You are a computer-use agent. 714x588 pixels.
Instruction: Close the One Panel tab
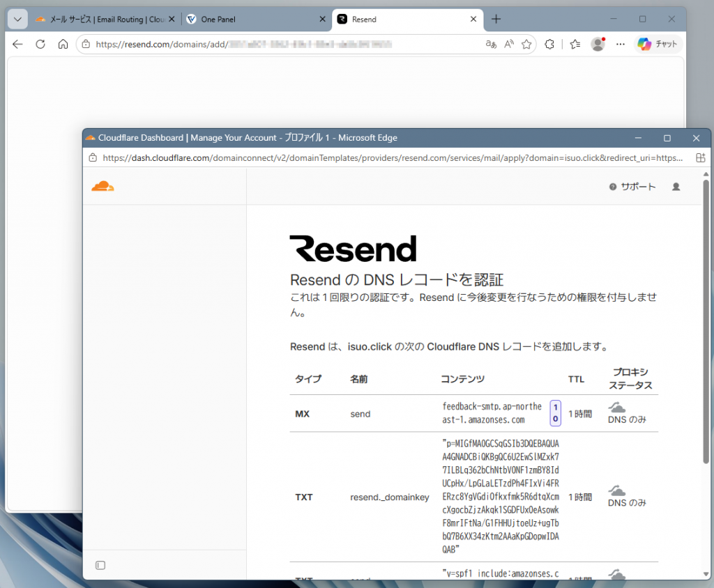coord(322,19)
